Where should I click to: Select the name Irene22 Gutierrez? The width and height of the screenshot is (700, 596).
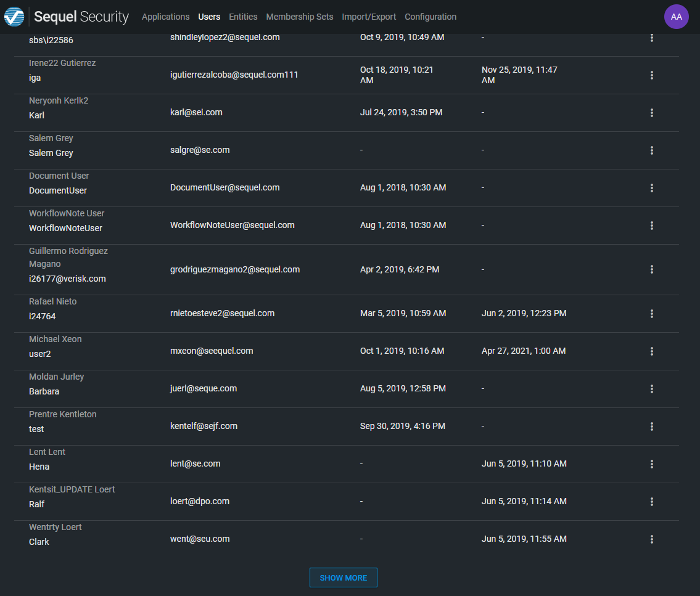click(62, 63)
